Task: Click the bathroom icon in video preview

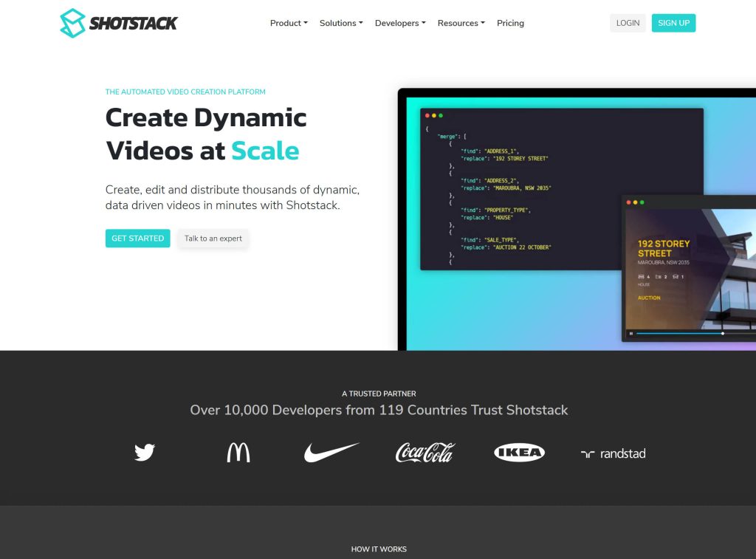Action: tap(658, 277)
